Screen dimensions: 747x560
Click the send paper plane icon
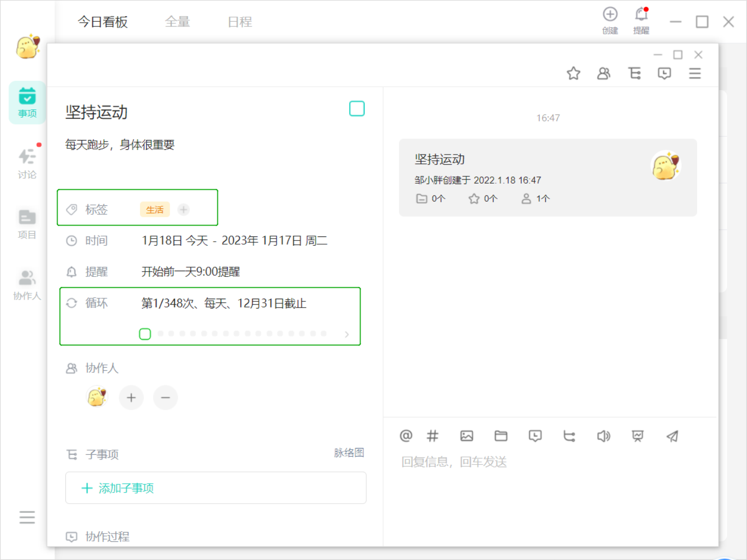672,436
